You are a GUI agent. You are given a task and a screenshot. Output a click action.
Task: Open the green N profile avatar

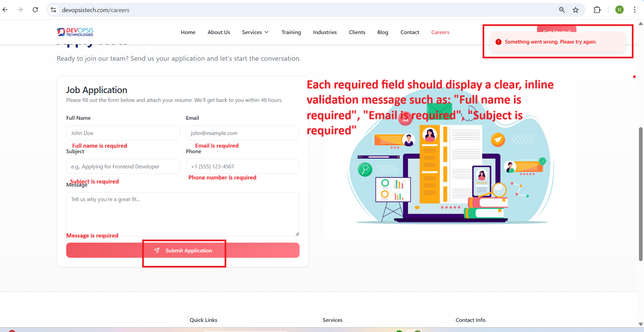pos(619,10)
